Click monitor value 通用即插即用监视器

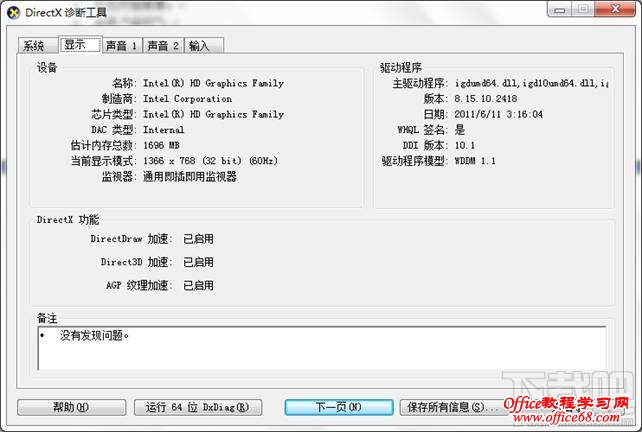[x=190, y=176]
